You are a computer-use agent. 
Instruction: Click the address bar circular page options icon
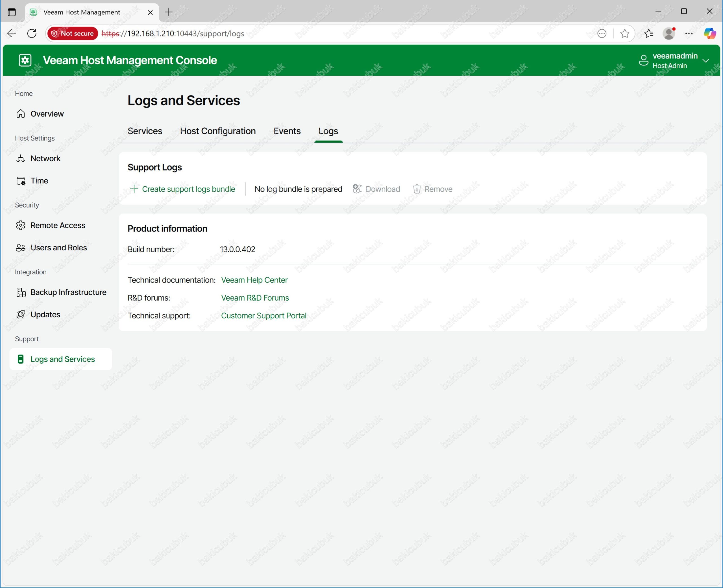pos(602,33)
